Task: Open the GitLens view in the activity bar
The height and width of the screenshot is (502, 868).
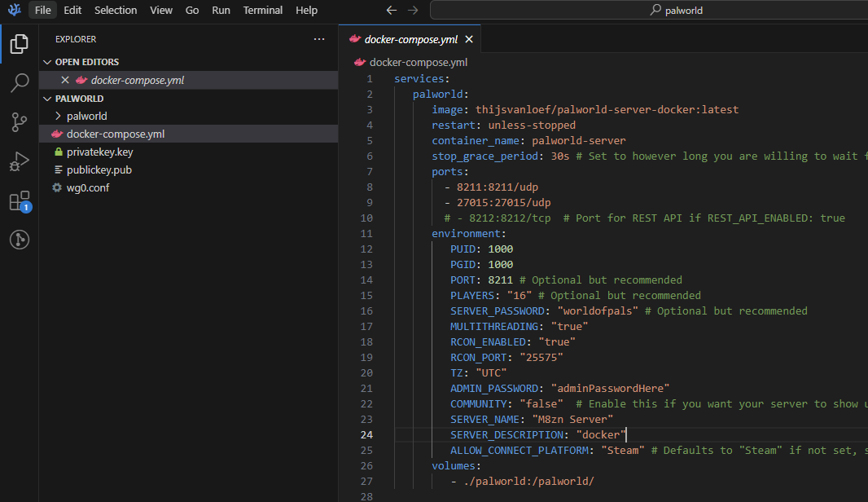Action: (x=19, y=239)
